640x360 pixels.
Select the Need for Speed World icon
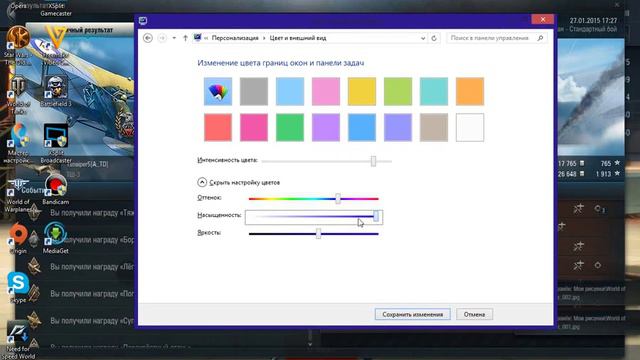(x=18, y=340)
